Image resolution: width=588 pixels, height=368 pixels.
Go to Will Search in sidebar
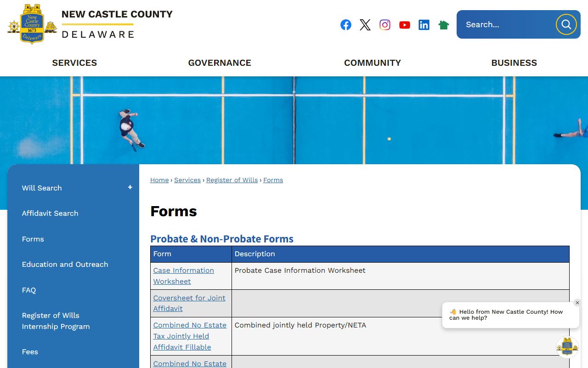(42, 188)
